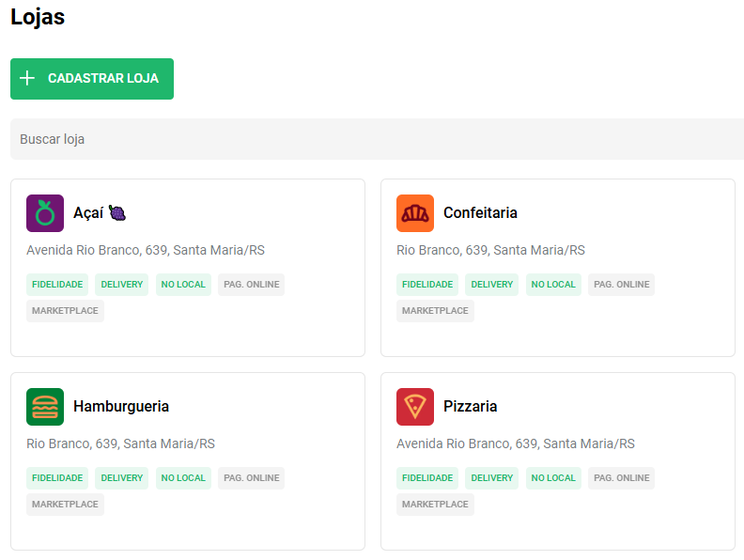The height and width of the screenshot is (560, 744).
Task: Click No Local tag on Hamburgueria card
Action: 183,478
